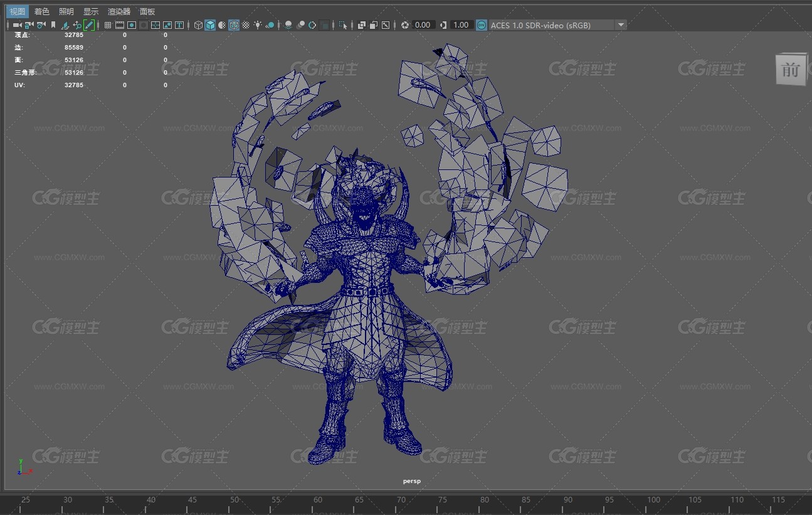
Task: Click the camera Bookmarks icon
Action: tap(53, 25)
